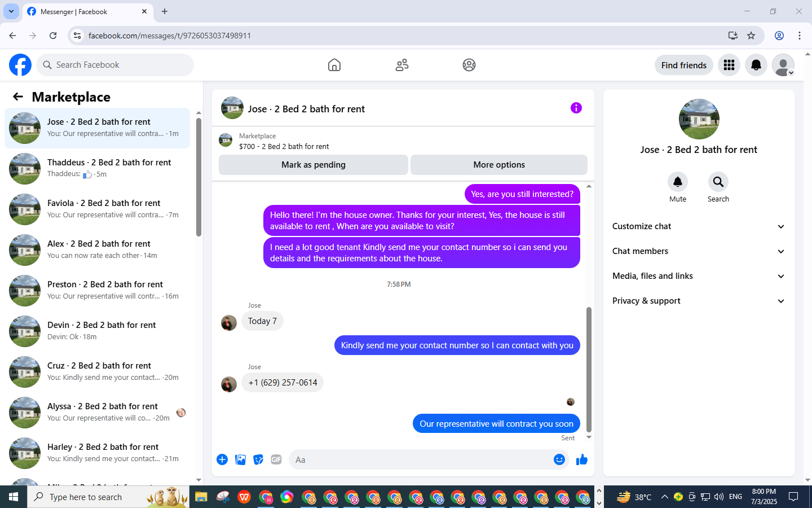This screenshot has width=812, height=508.
Task: Open Alyssa 2 Bed 2 bath conversation
Action: [97, 413]
